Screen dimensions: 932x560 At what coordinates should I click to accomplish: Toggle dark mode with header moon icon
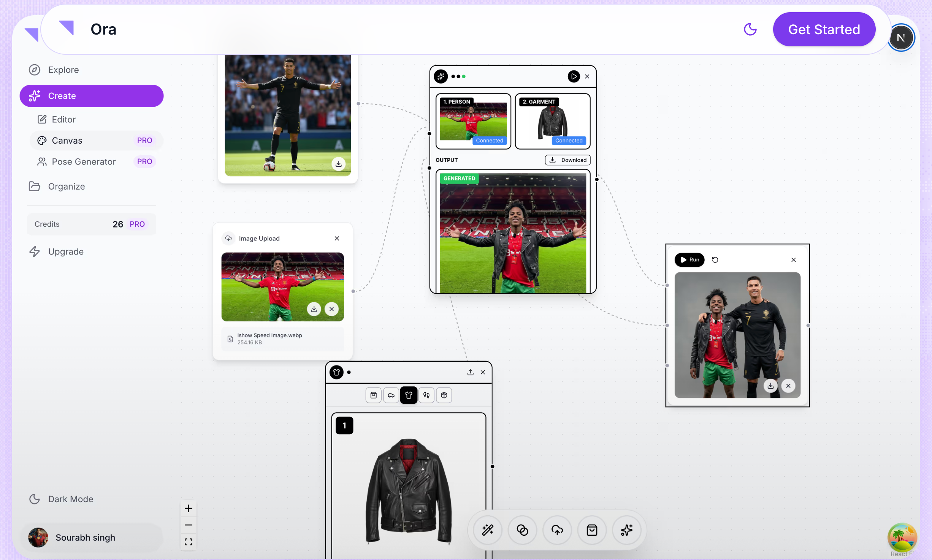click(x=750, y=30)
